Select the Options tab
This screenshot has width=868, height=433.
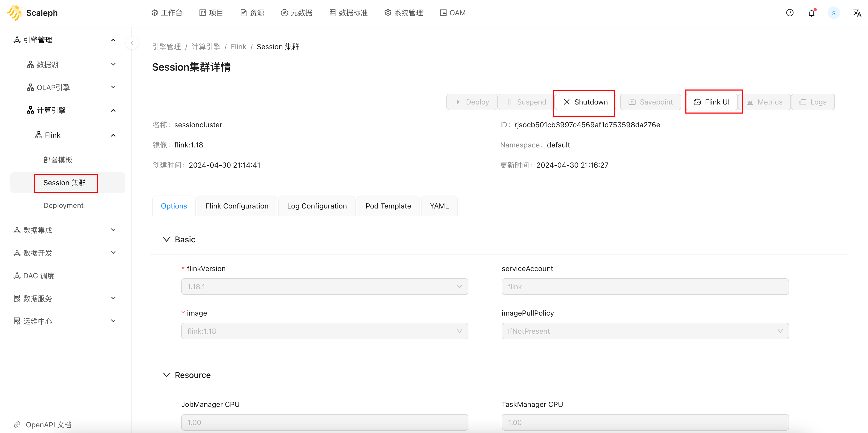click(174, 206)
